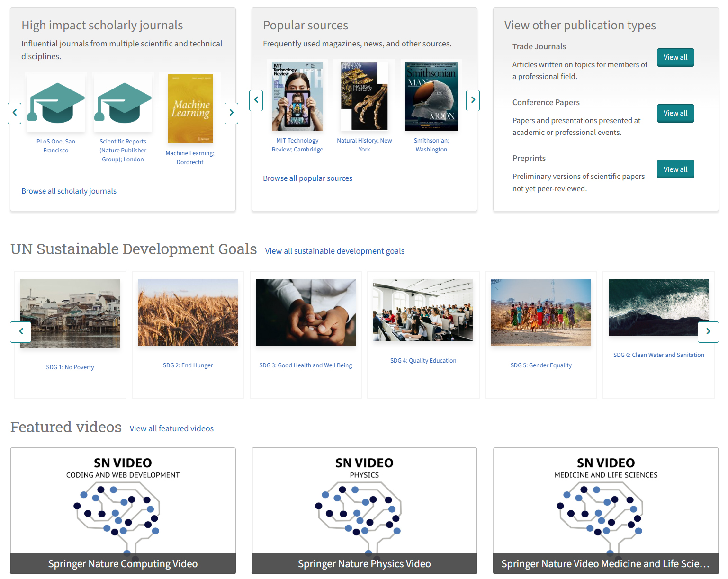View all featured videos link
Image resolution: width=728 pixels, height=579 pixels.
point(171,428)
